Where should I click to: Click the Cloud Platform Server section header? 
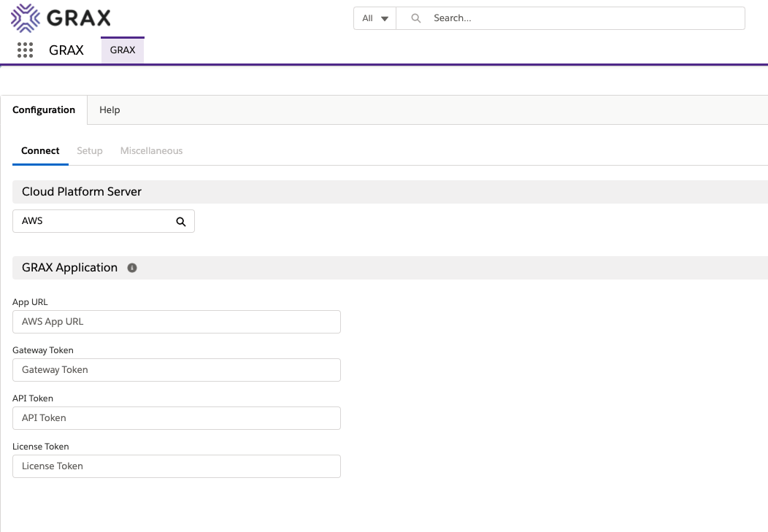[390, 192]
